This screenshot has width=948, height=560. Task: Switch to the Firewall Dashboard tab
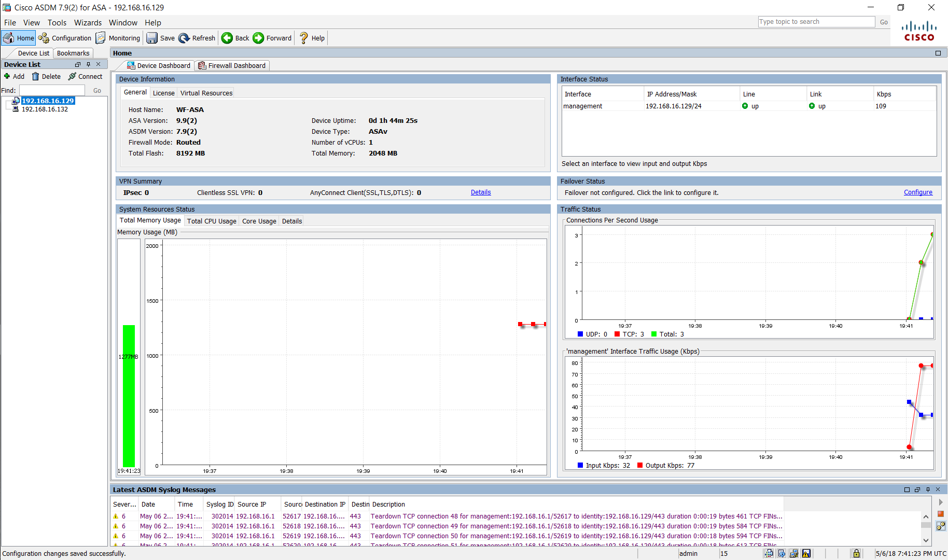coord(232,65)
